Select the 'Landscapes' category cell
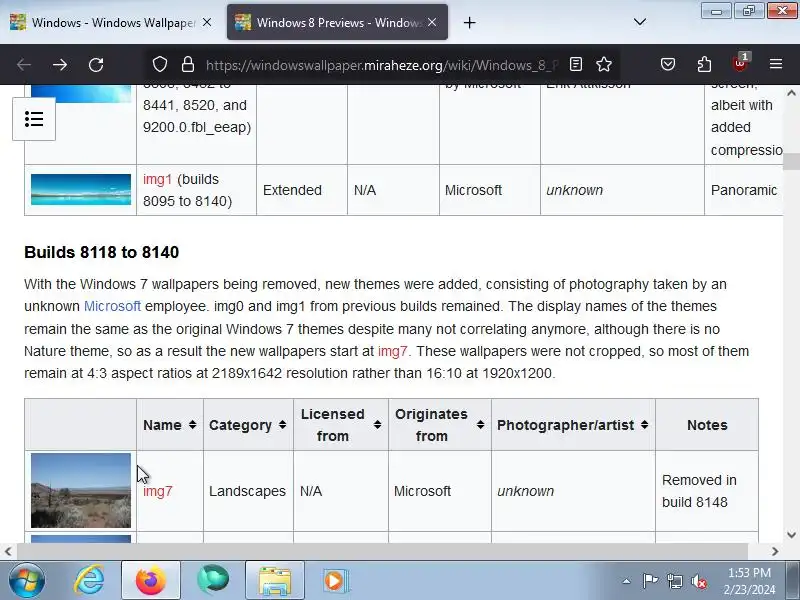This screenshot has width=800, height=600. click(x=247, y=491)
